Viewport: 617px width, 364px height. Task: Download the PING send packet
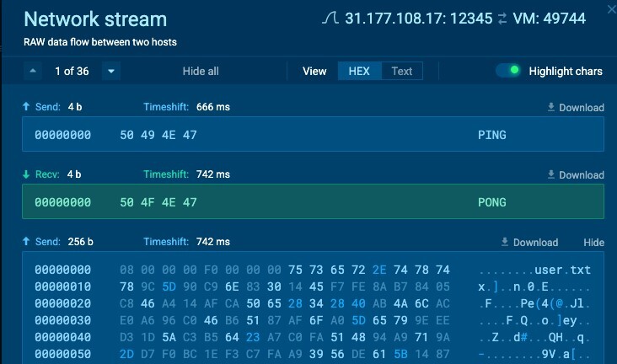coord(576,107)
